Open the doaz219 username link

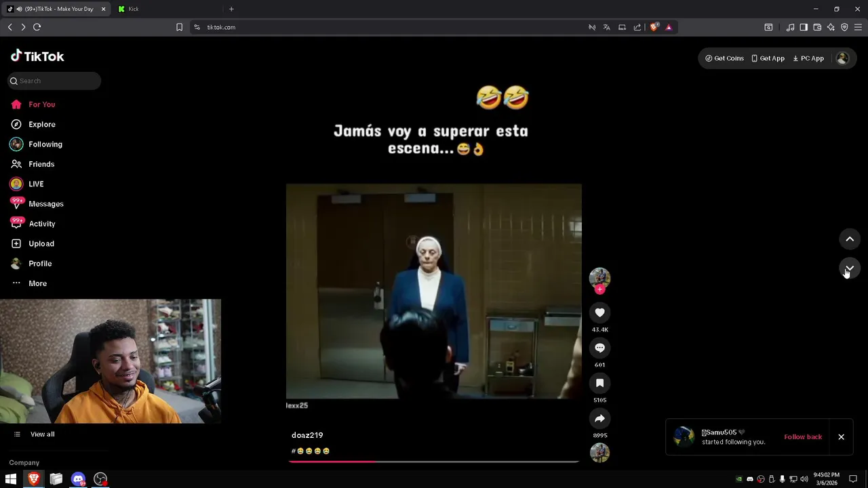point(307,435)
